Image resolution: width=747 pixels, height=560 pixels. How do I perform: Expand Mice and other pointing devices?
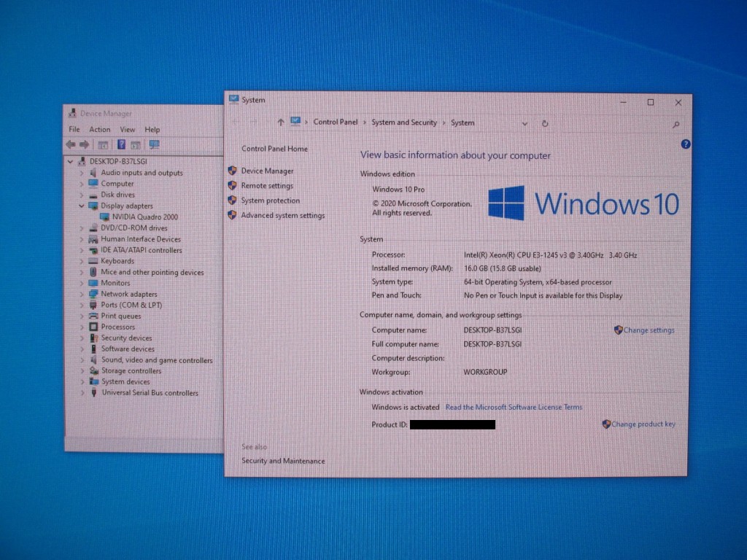point(82,272)
